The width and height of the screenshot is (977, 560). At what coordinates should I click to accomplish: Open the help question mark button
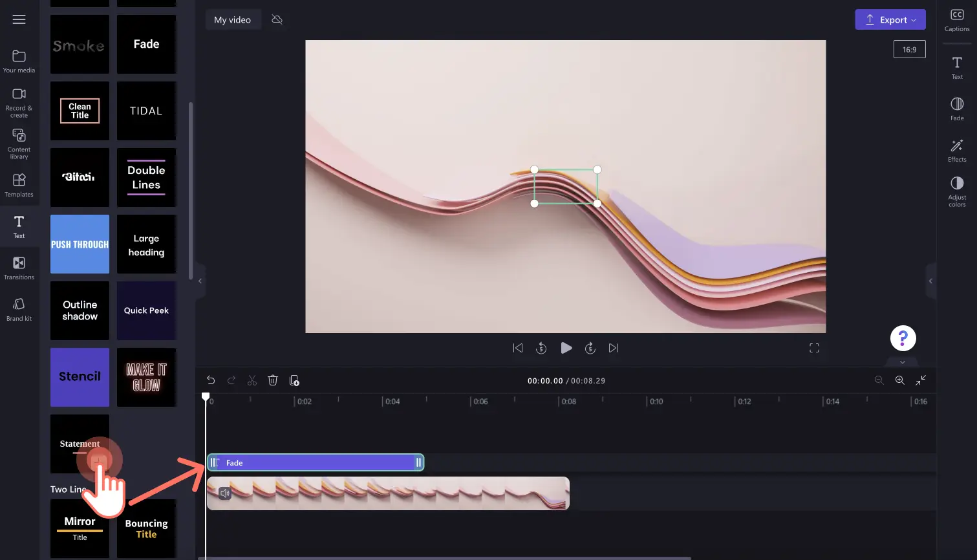(x=903, y=338)
